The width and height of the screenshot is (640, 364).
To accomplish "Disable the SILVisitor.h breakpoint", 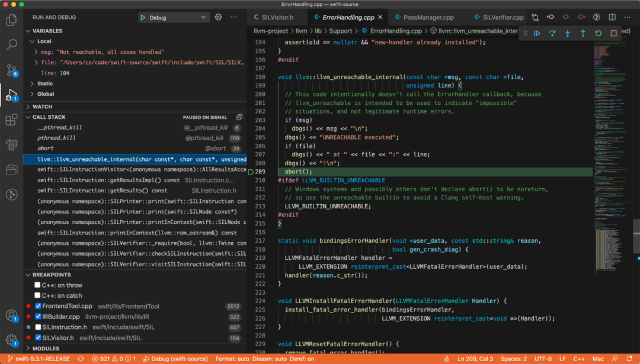I will coord(38,337).
